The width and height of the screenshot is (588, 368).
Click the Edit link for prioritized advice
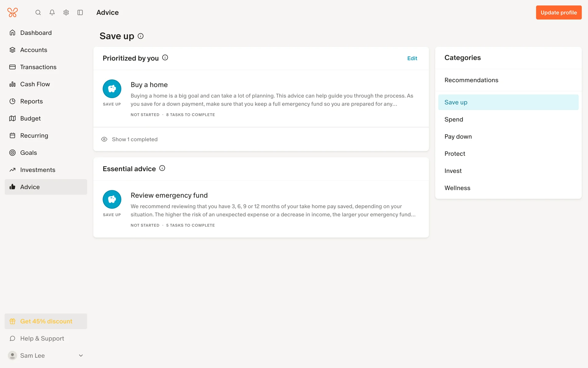[x=412, y=58]
